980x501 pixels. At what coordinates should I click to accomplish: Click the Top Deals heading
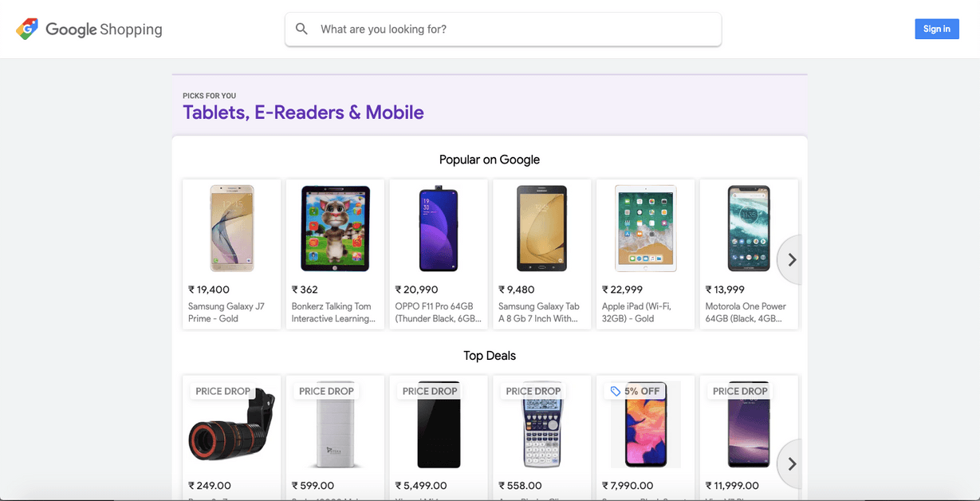pyautogui.click(x=489, y=355)
